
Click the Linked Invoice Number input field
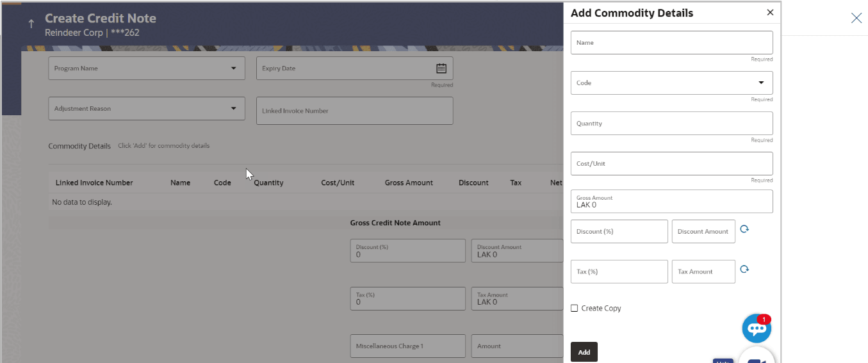pos(355,111)
